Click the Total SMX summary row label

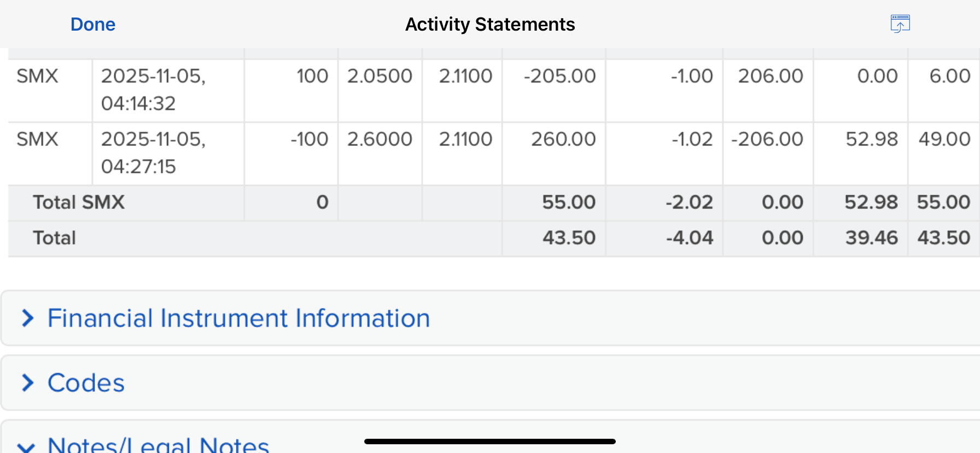pyautogui.click(x=79, y=202)
